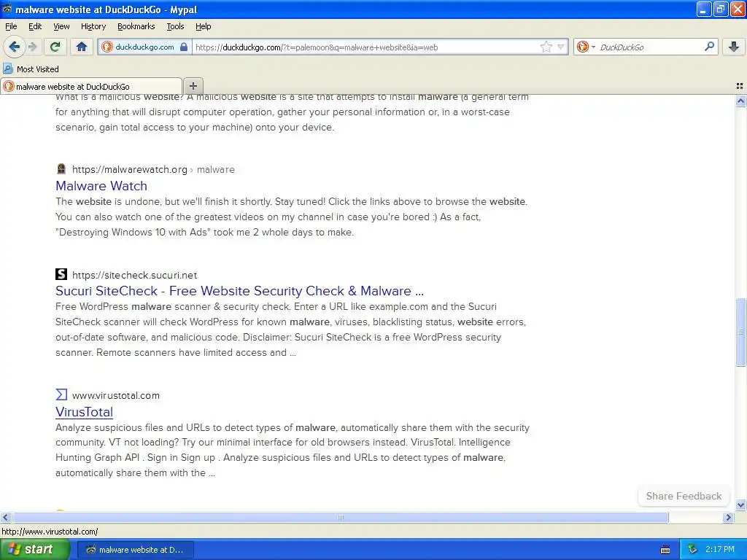
Task: Open the search engine selector dropdown
Action: point(586,47)
